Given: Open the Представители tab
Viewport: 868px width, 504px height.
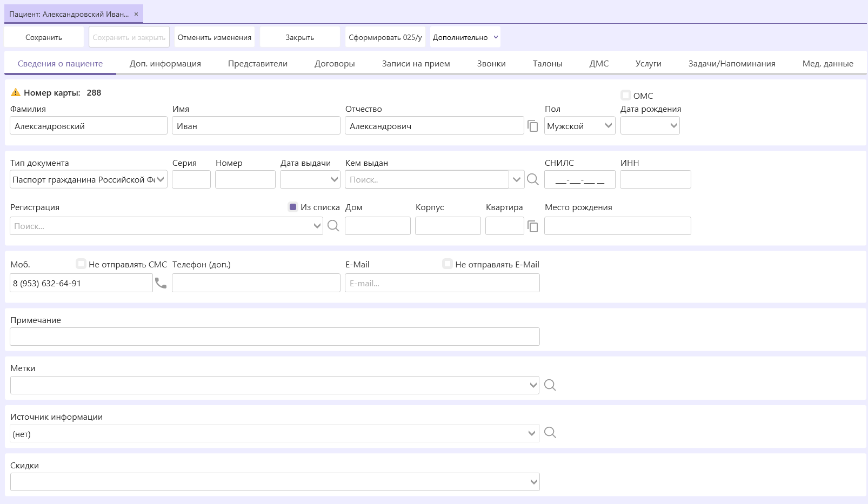Looking at the screenshot, I should tap(258, 63).
